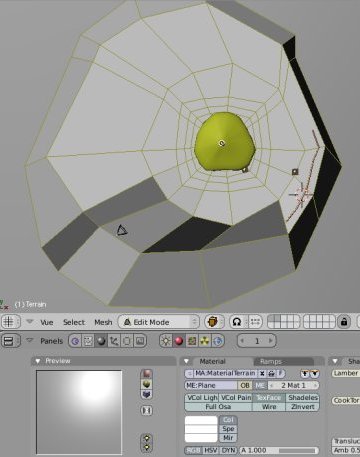This screenshot has width=360, height=457.
Task: Enable the Shadeless material option
Action: (303, 398)
